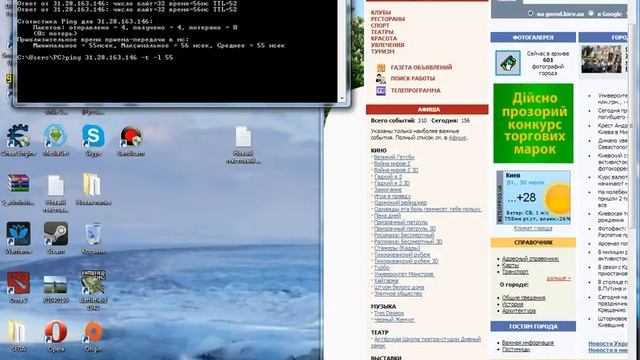
Task: Click the ФОТОГАЛЕРЕЯ section header
Action: pyautogui.click(x=533, y=37)
